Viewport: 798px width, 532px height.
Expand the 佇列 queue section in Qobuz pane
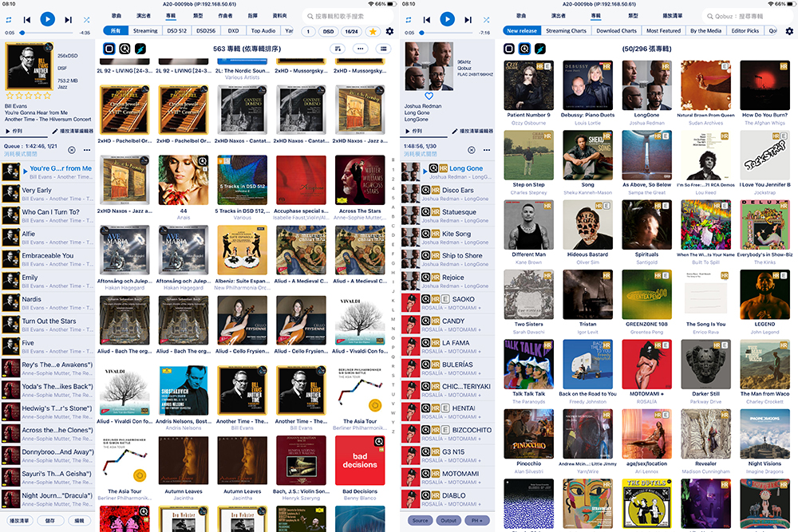click(x=413, y=132)
